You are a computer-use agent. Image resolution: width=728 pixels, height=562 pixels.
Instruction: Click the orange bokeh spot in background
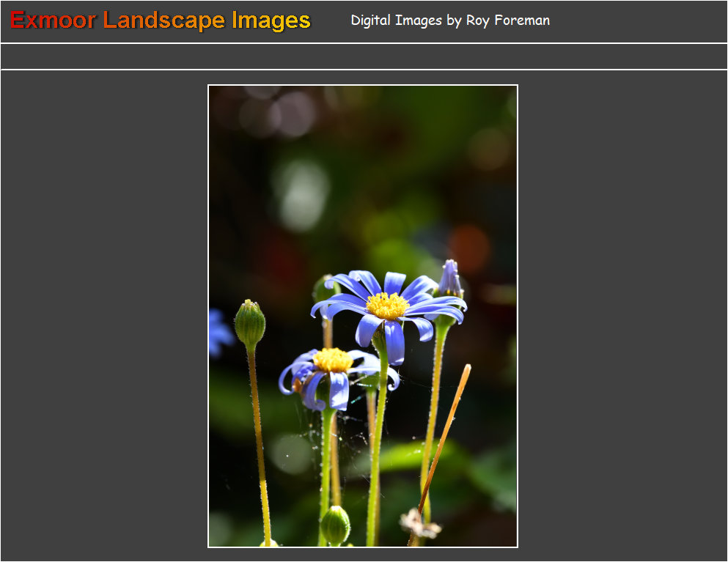point(469,248)
